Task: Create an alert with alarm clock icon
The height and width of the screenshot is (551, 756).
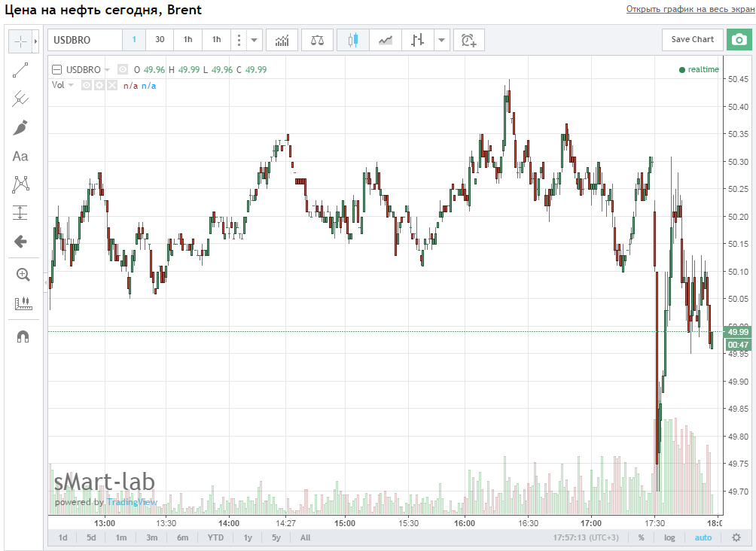Action: (x=469, y=40)
